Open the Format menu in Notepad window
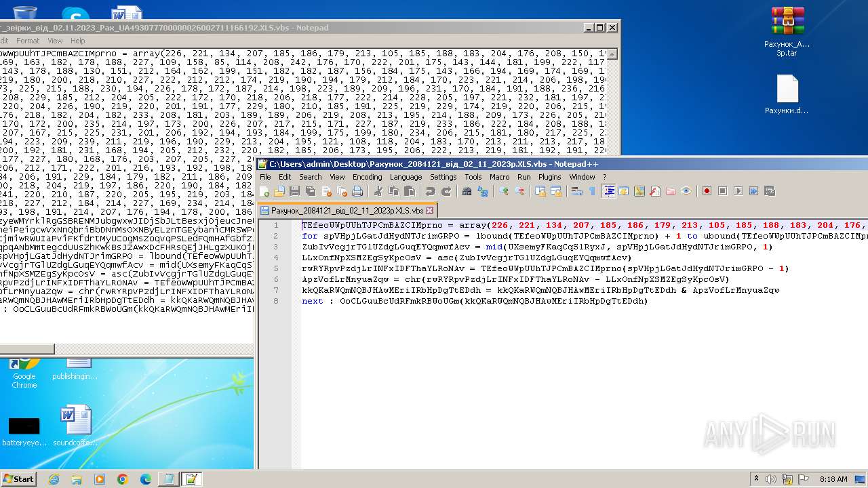The image size is (868, 488). (28, 41)
